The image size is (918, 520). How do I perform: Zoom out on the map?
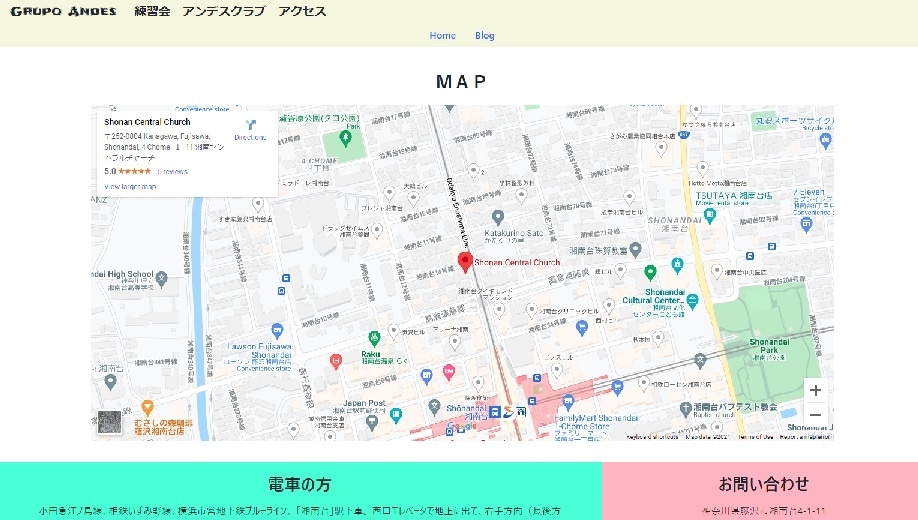(x=816, y=415)
